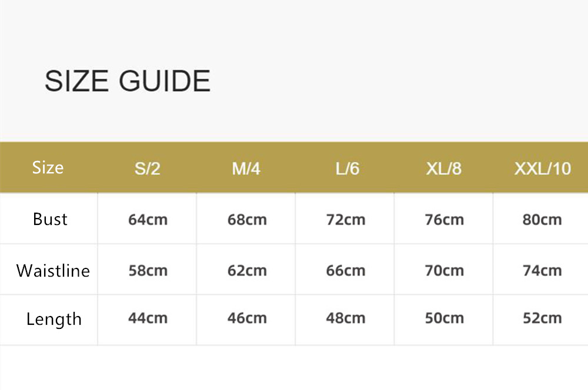Select the XXL/10 size header
Viewport: 588px width, 390px height.
pyautogui.click(x=542, y=169)
